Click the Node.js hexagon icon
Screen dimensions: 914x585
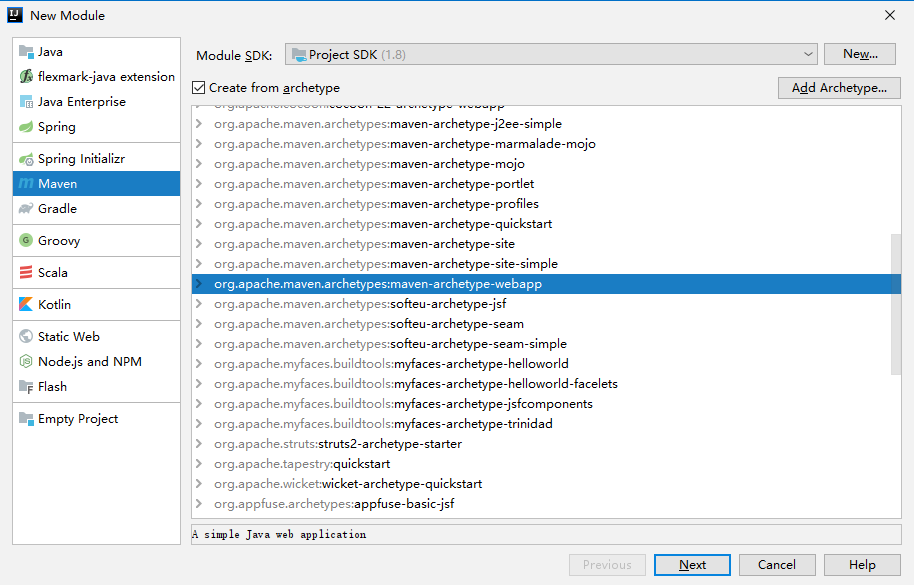tap(26, 361)
